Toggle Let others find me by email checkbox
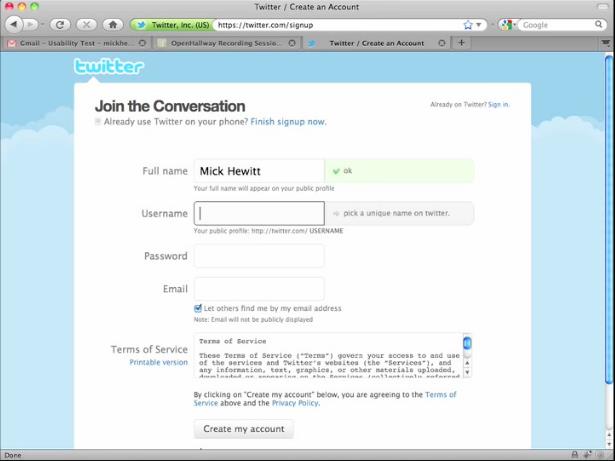The width and height of the screenshot is (615, 461). [x=198, y=308]
